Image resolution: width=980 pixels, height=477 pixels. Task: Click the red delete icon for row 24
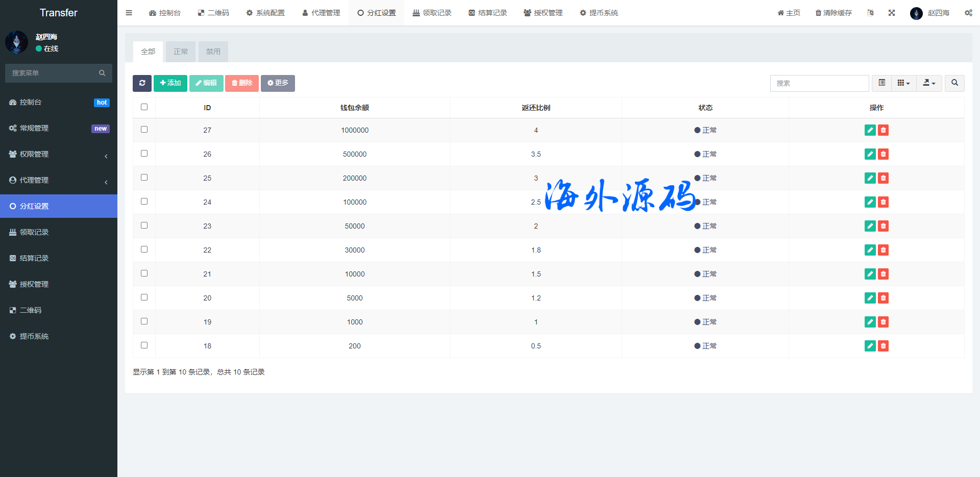pyautogui.click(x=883, y=202)
